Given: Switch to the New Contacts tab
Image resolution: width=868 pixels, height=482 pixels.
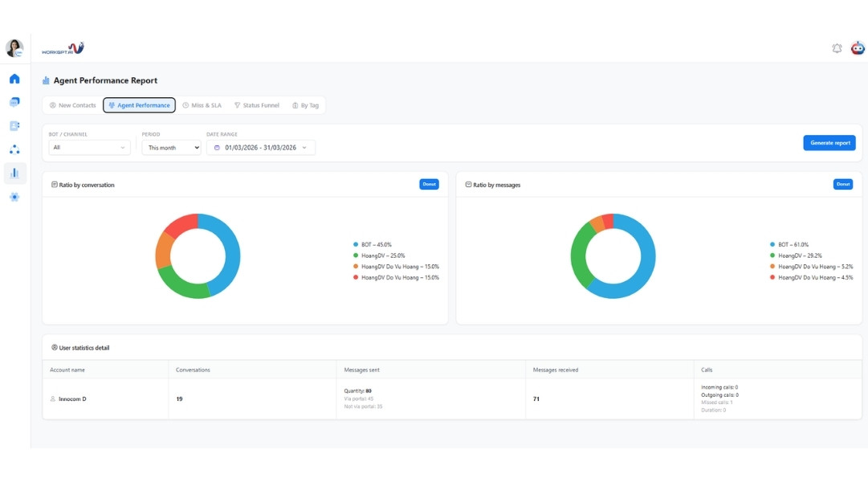Looking at the screenshot, I should 72,105.
